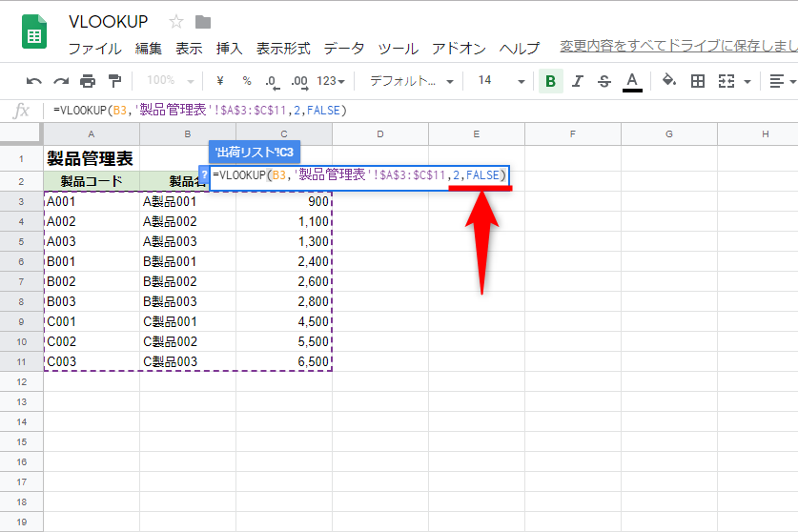This screenshot has width=798, height=532.
Task: Star the VLOOKUP document
Action: click(176, 22)
